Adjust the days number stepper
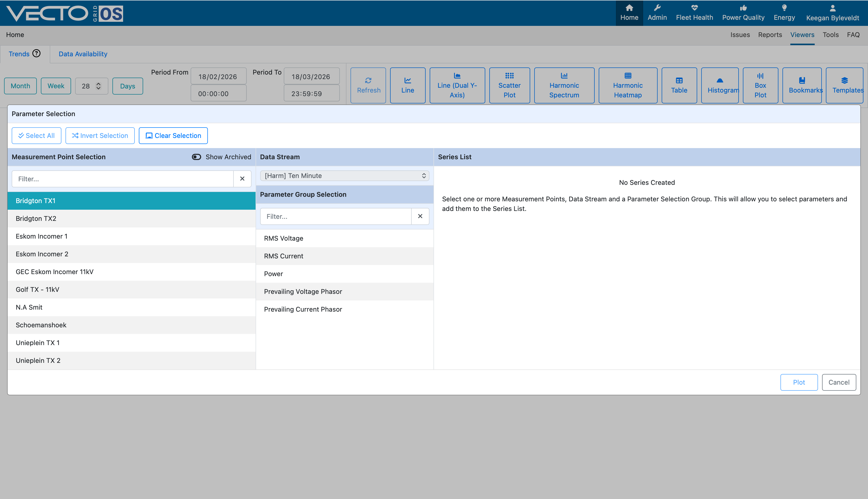 click(98, 86)
